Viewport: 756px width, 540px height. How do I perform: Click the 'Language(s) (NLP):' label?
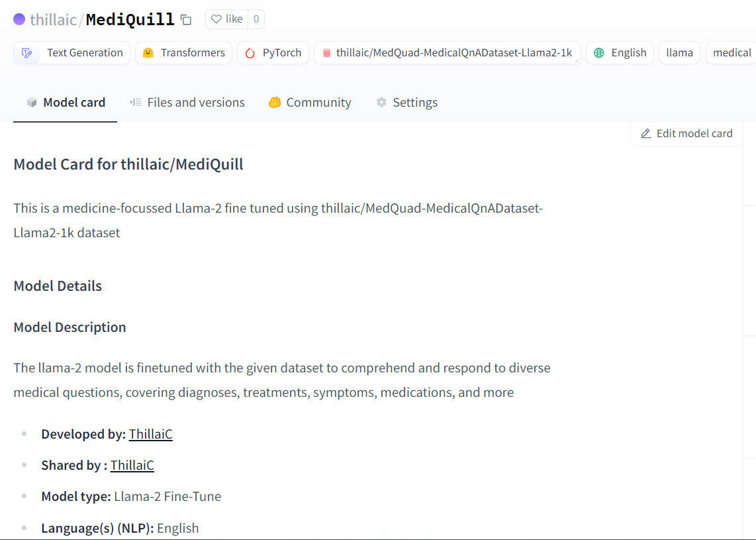click(x=97, y=529)
